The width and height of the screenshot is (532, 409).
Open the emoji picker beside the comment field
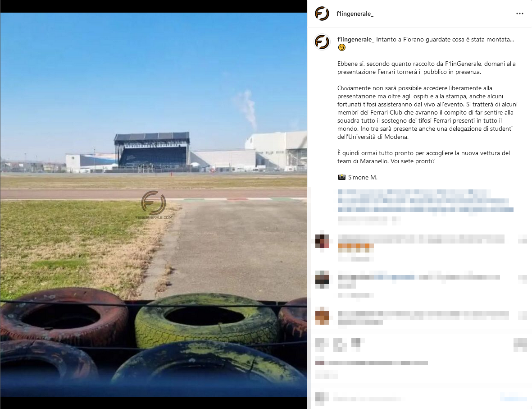[x=322, y=399]
